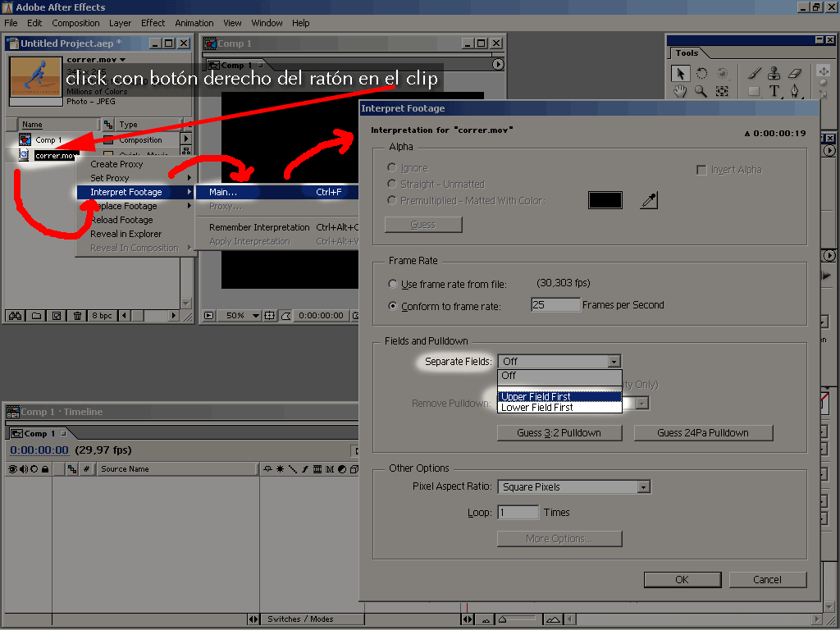
Task: Click the Motion Blur switch column icon
Action: (x=330, y=469)
